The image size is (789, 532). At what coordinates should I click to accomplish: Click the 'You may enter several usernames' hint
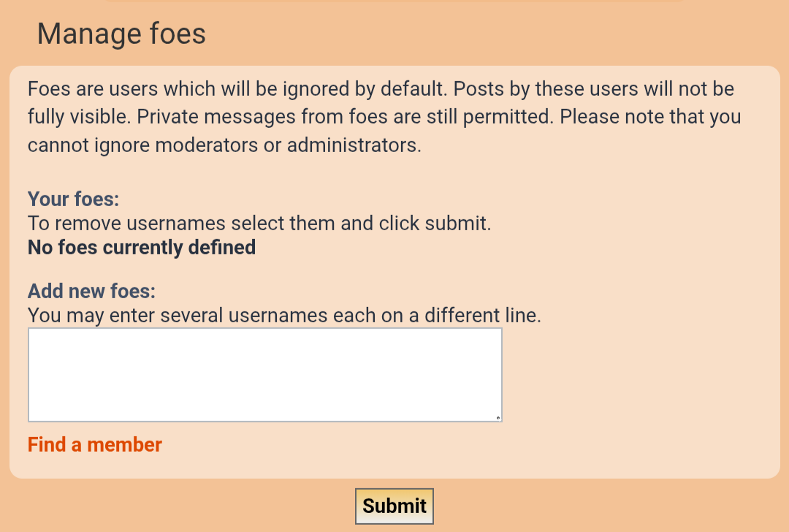[284, 316]
